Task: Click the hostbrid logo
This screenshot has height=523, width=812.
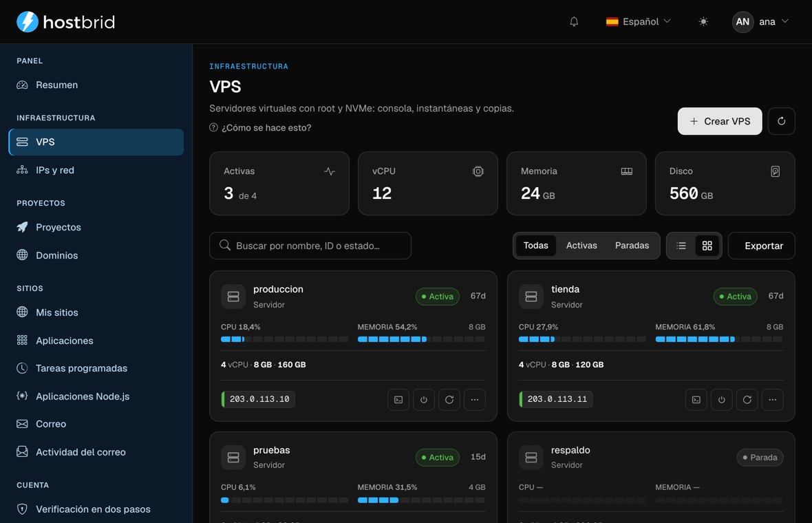Action: pos(66,22)
